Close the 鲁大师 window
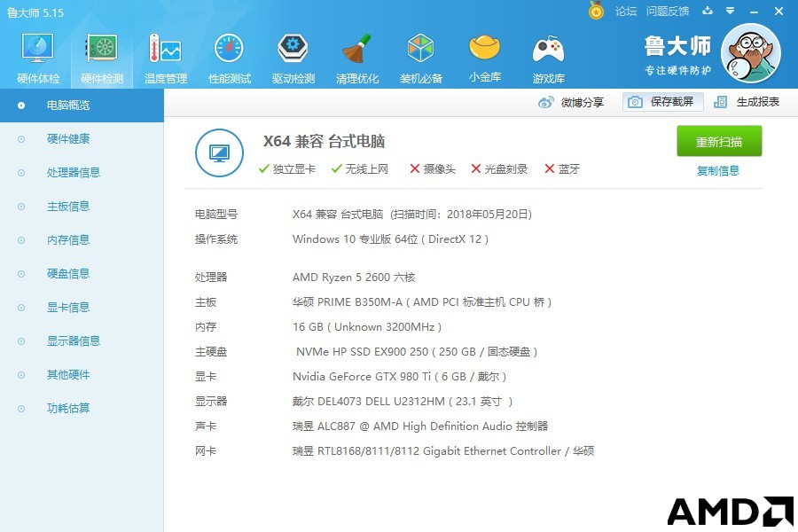The width and height of the screenshot is (798, 532). click(x=778, y=12)
